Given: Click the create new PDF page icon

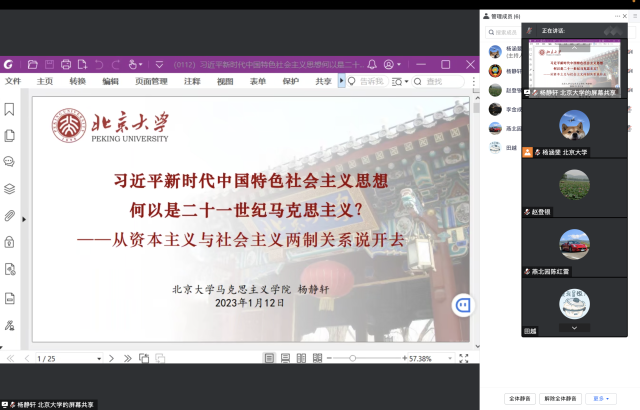Looking at the screenshot, I should coord(82,64).
